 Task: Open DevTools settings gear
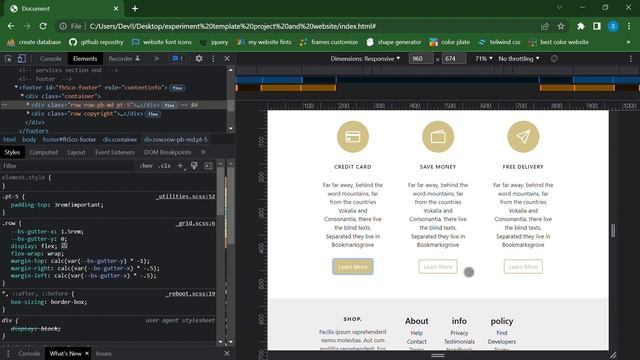pos(199,59)
